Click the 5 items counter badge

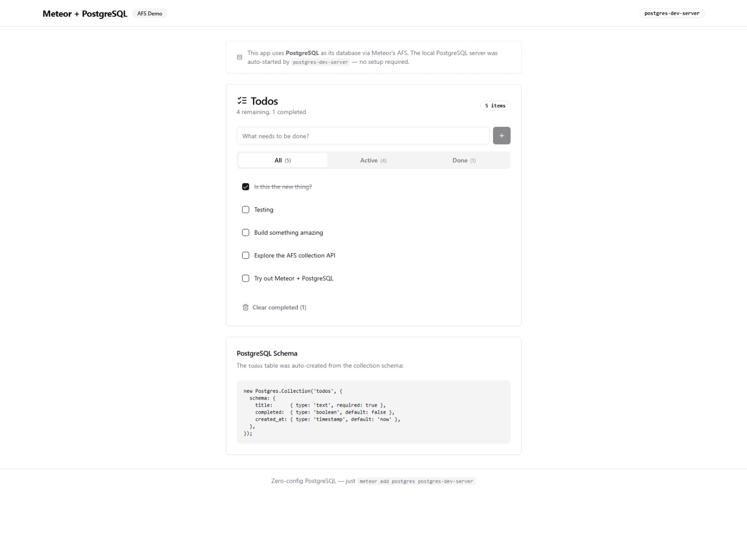(495, 106)
